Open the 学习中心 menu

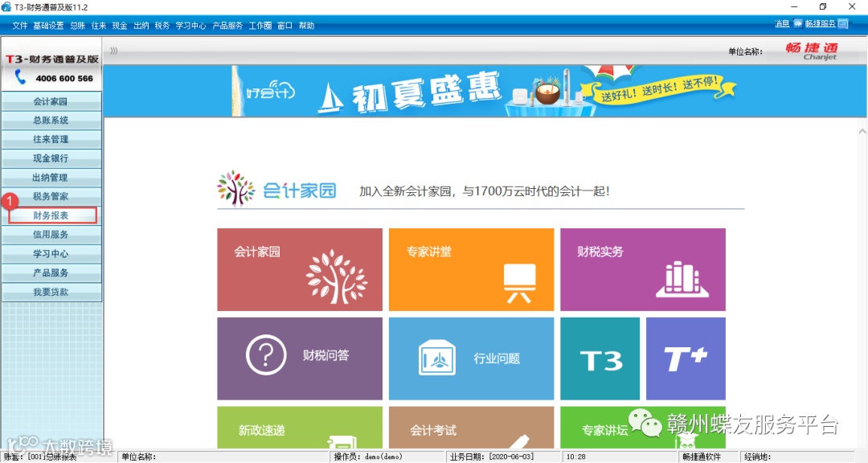(190, 26)
